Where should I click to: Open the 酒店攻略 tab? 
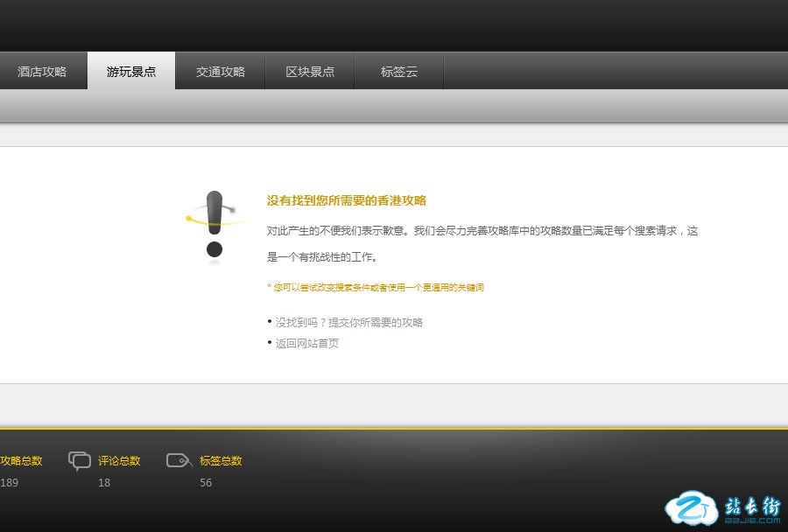42,72
